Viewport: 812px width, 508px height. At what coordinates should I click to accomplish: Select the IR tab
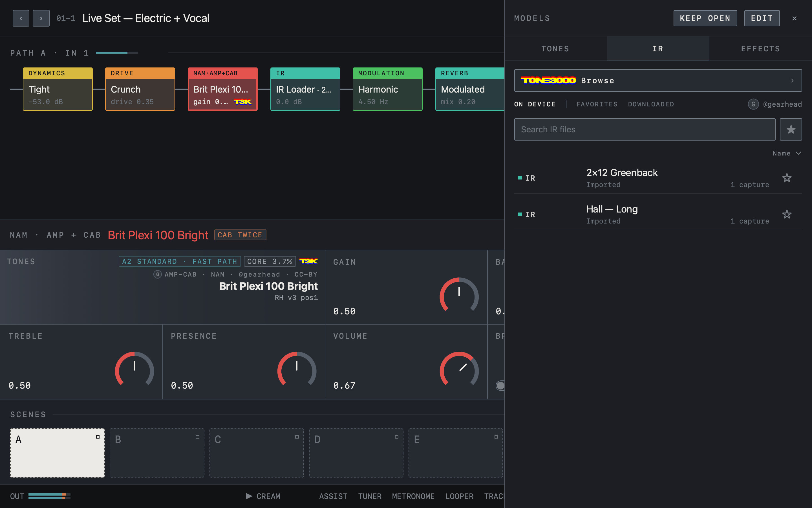coord(658,49)
